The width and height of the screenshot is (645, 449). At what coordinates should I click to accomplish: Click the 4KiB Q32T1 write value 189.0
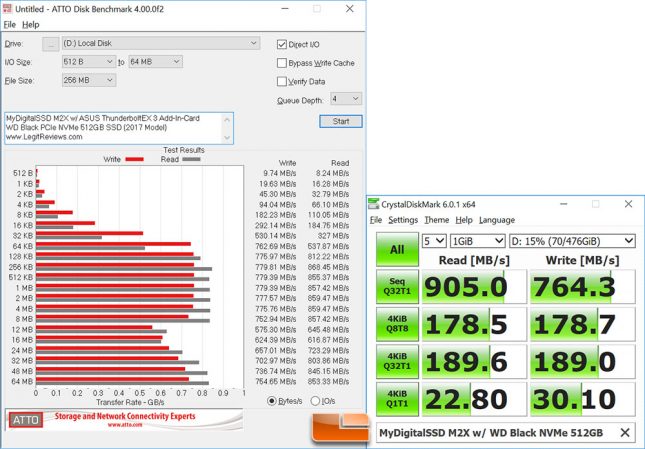point(582,361)
